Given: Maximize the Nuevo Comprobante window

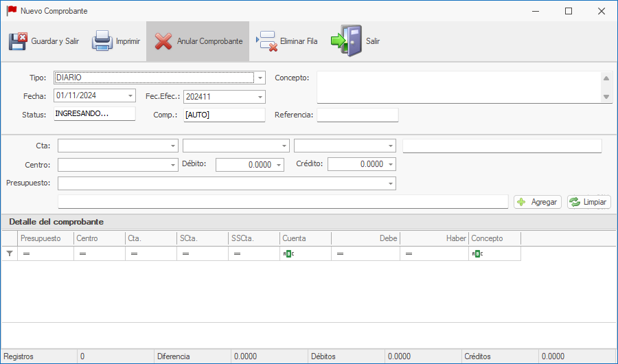Looking at the screenshot, I should [x=569, y=11].
